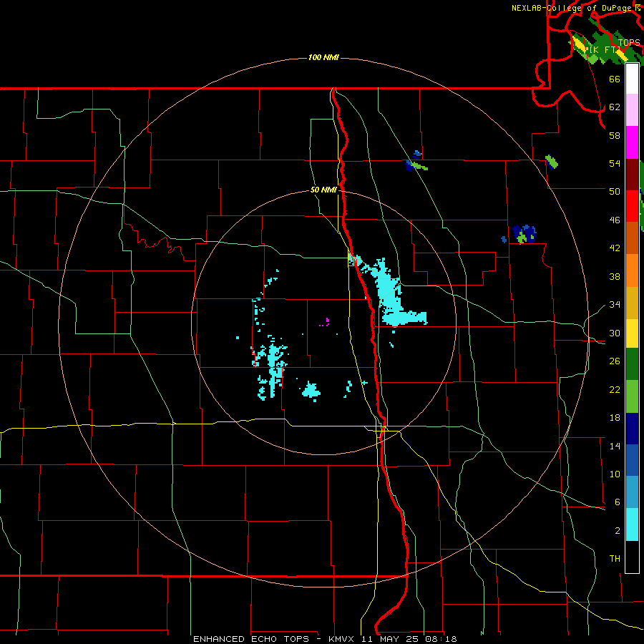Screen dimensions: 644x644
Task: Click the '50 NMI' range ring label
Action: point(323,190)
